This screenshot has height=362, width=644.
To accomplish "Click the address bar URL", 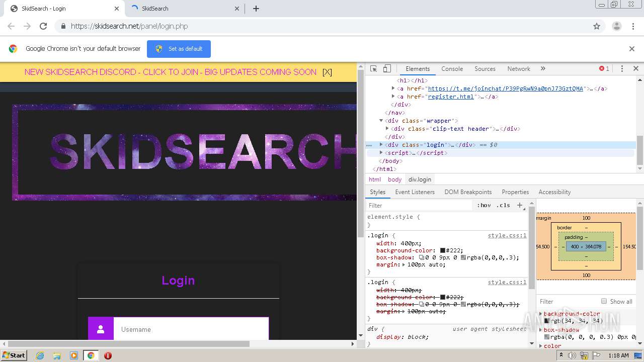I will pos(129,26).
